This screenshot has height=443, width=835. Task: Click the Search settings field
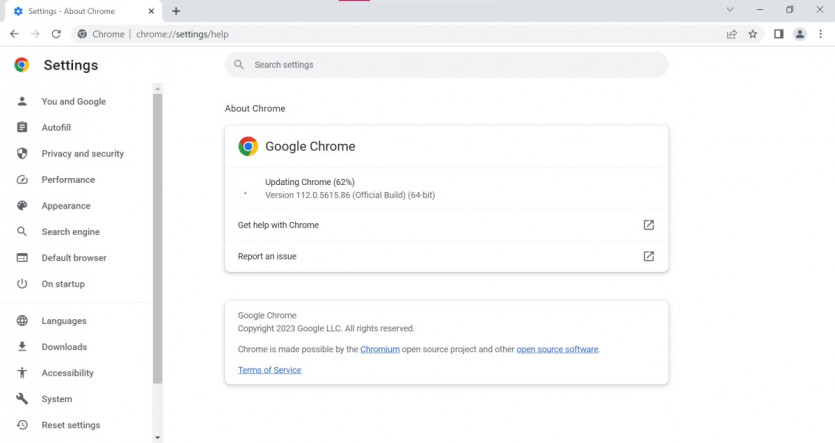(x=450, y=65)
